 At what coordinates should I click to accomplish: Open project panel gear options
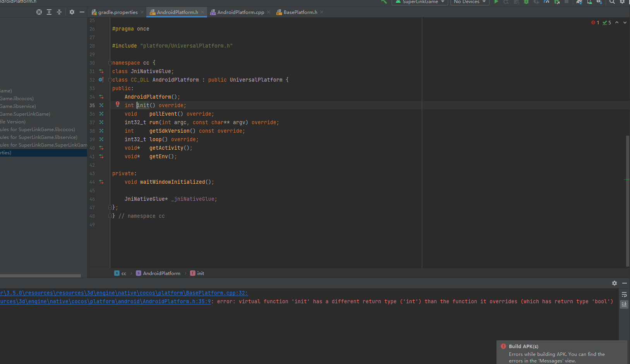[x=72, y=12]
